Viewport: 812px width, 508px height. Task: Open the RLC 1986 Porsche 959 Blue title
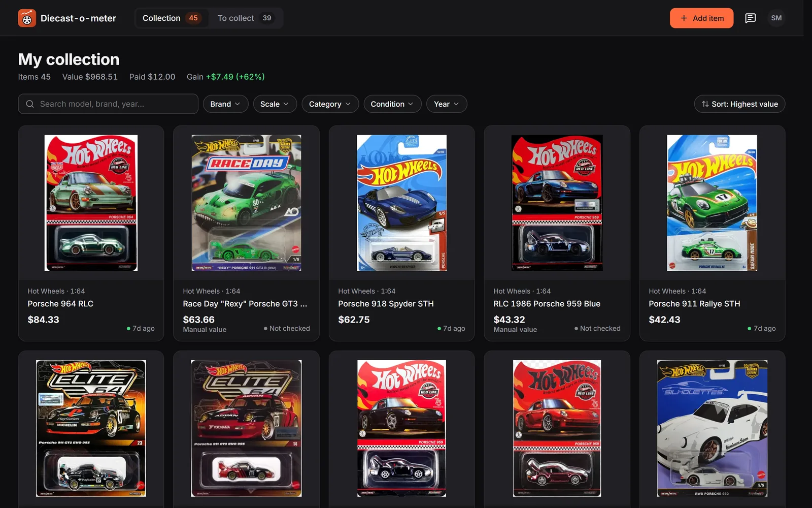[547, 304]
